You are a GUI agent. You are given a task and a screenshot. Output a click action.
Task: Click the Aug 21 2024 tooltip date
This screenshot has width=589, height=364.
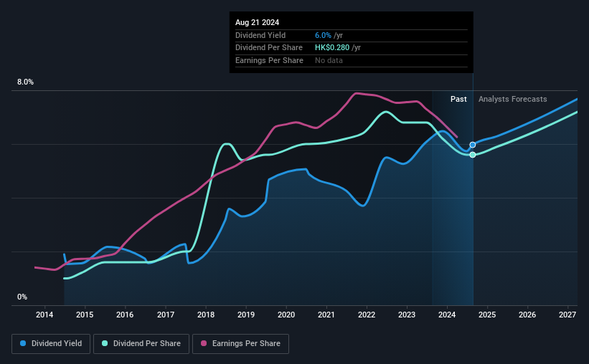point(257,22)
